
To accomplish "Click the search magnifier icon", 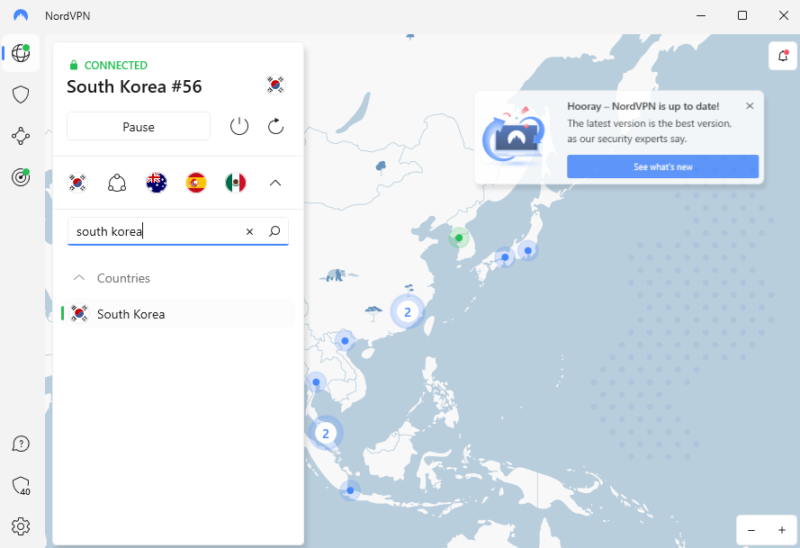I will pos(274,231).
